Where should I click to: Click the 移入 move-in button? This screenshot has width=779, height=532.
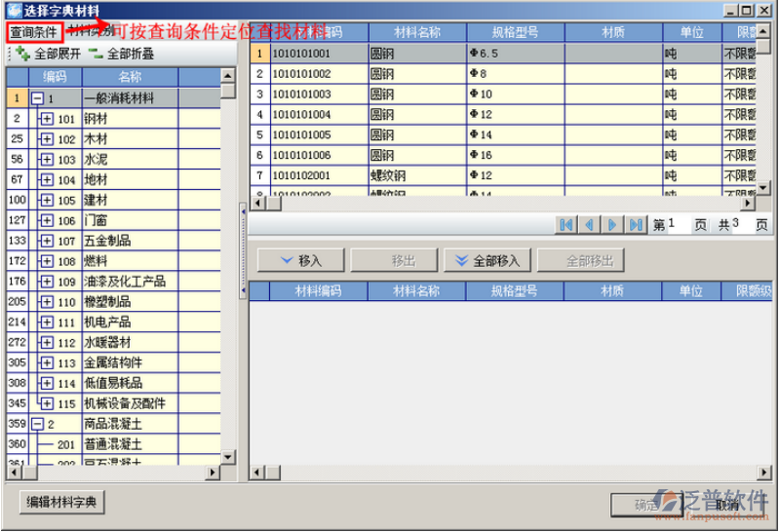[x=299, y=260]
